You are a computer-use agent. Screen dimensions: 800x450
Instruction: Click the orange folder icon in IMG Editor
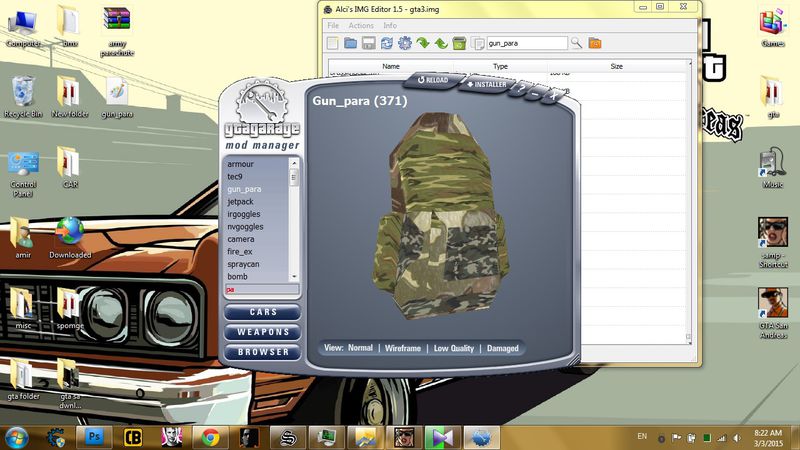point(594,43)
